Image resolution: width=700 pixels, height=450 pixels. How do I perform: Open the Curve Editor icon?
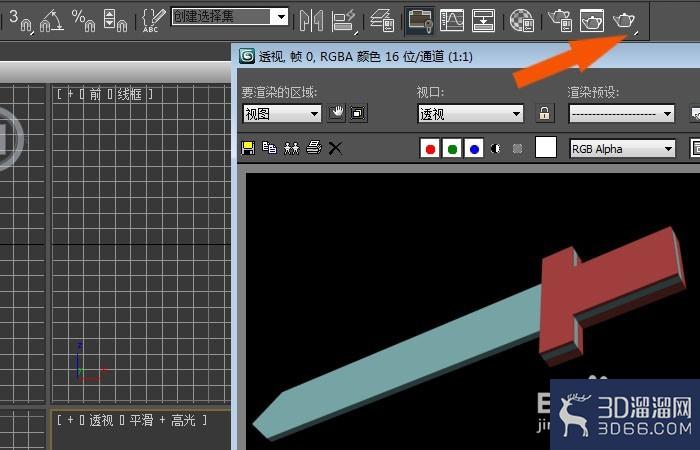[451, 21]
